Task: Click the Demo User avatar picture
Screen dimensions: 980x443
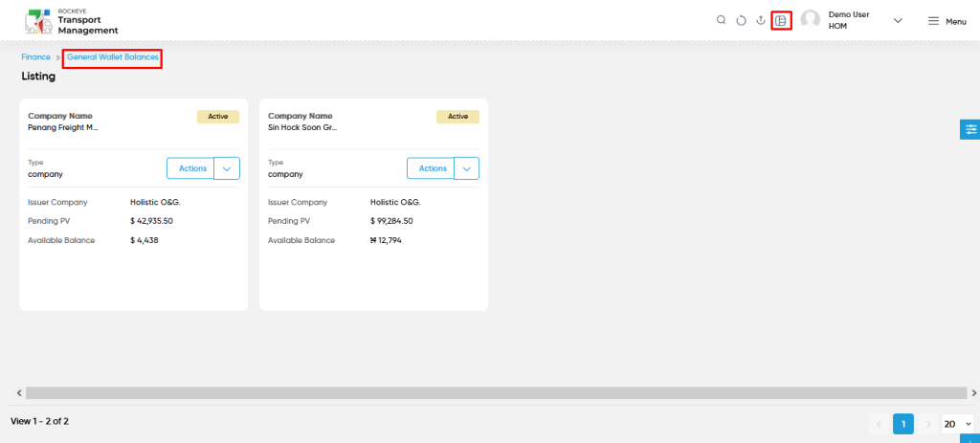Action: click(x=810, y=20)
